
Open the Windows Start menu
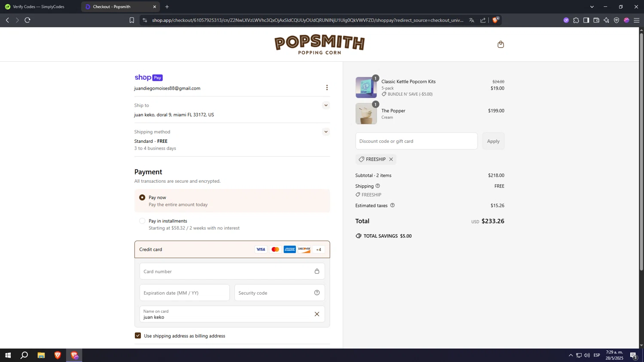8,355
